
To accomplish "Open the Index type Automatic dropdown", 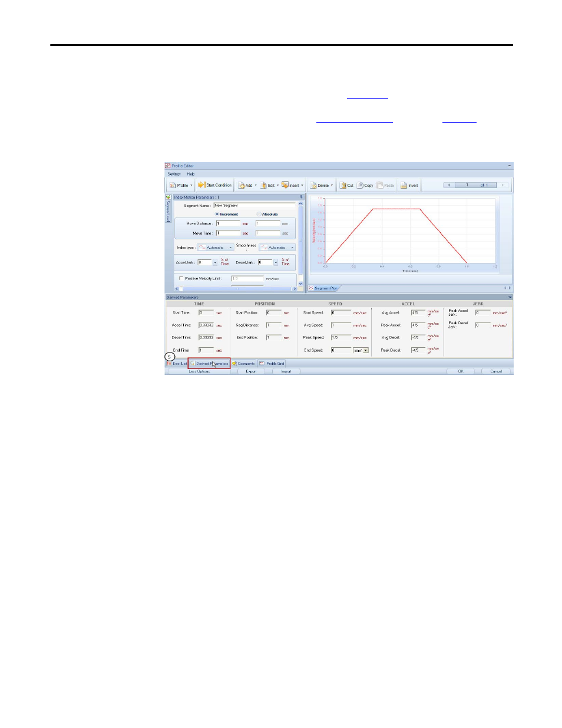I will [x=216, y=248].
